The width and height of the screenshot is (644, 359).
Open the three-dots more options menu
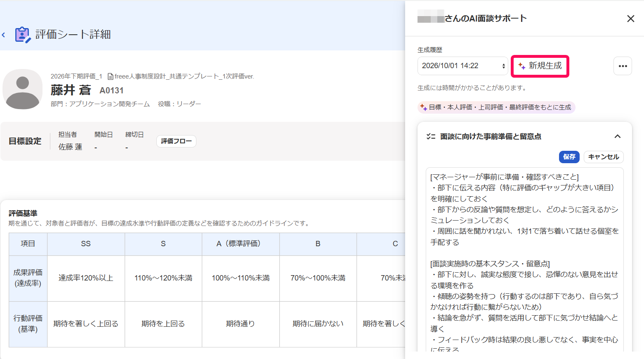(623, 66)
